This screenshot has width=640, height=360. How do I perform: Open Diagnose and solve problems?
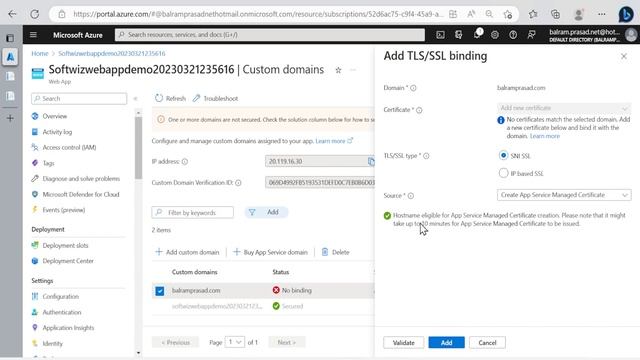click(x=81, y=179)
